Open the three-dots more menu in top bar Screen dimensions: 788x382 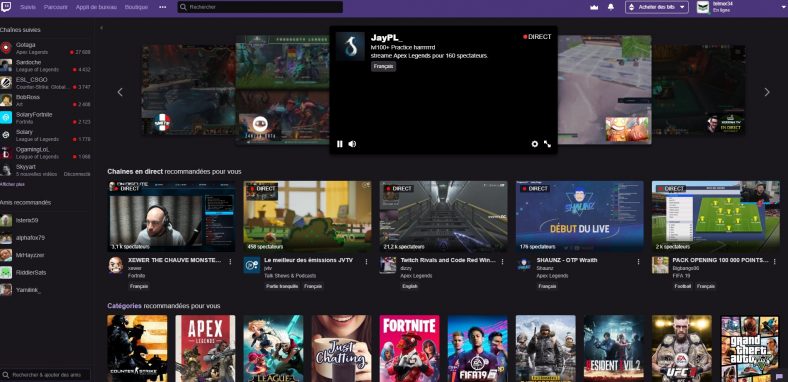tap(162, 8)
